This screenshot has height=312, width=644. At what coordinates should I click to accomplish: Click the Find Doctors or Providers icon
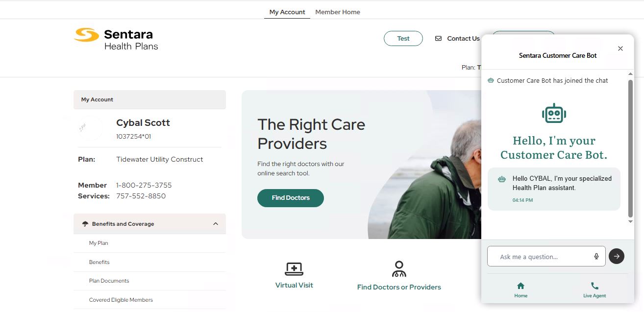399,269
